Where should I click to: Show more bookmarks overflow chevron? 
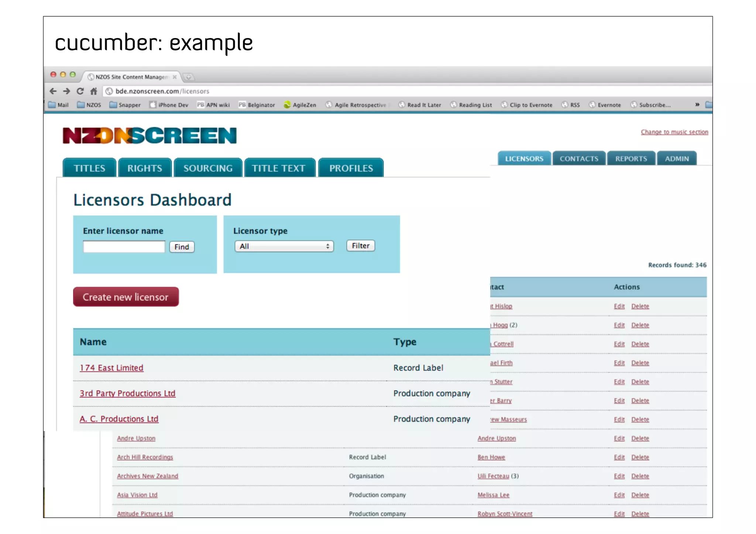pos(697,104)
